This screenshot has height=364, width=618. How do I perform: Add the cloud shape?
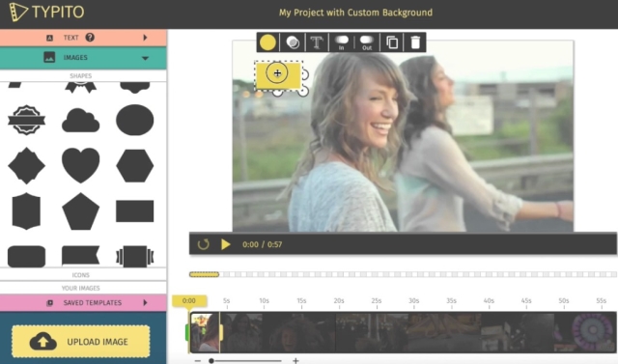tap(80, 120)
